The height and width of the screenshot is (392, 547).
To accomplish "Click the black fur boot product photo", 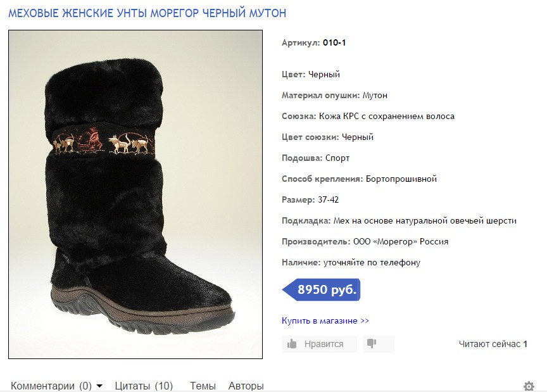I will (135, 194).
